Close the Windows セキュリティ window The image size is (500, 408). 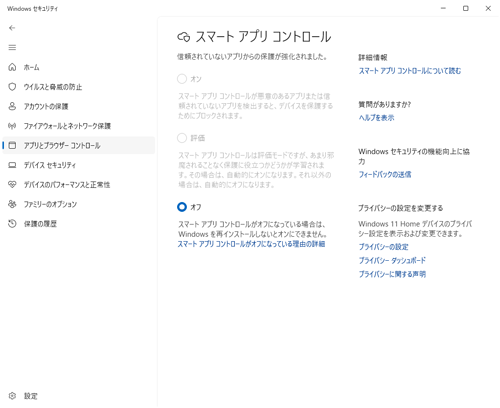488,8
